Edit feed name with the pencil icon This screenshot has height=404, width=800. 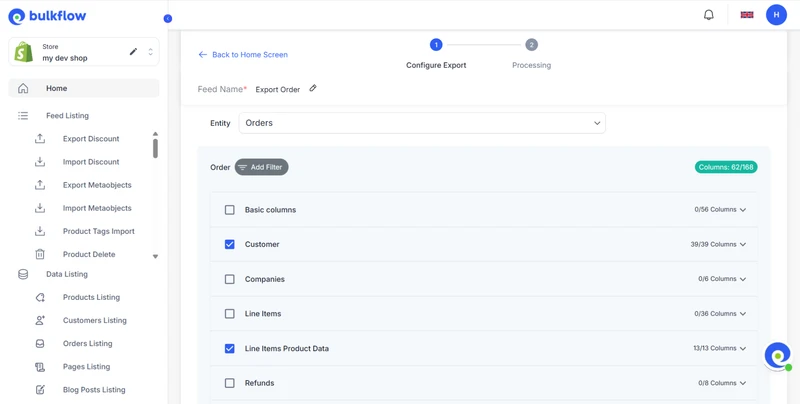[x=313, y=88]
